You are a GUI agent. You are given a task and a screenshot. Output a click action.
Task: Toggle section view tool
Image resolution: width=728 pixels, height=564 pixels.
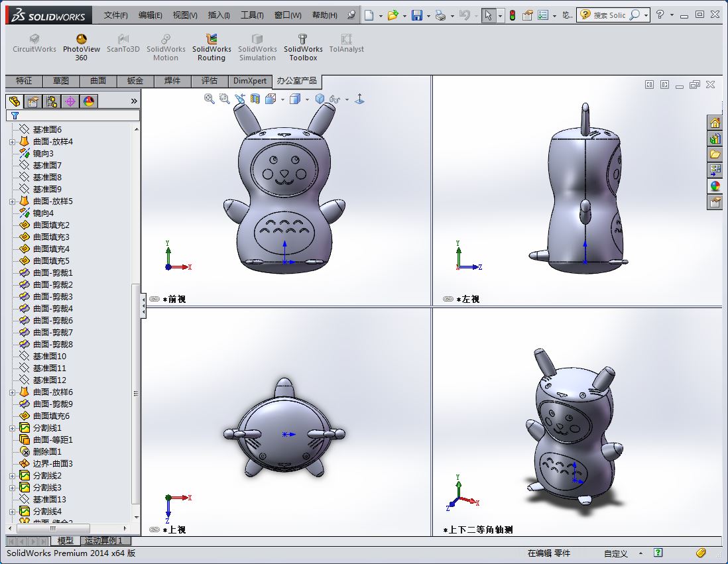[x=255, y=98]
